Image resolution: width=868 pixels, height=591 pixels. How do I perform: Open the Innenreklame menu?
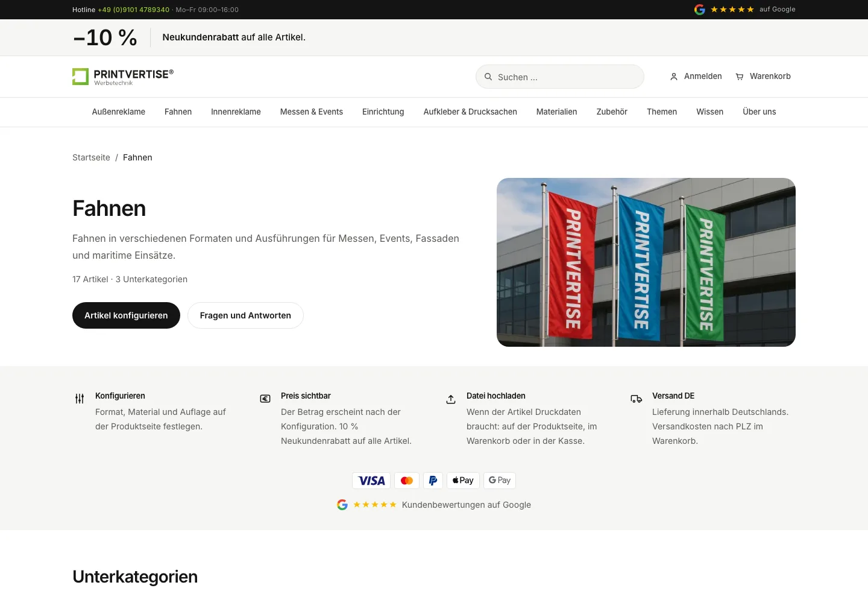coord(236,112)
